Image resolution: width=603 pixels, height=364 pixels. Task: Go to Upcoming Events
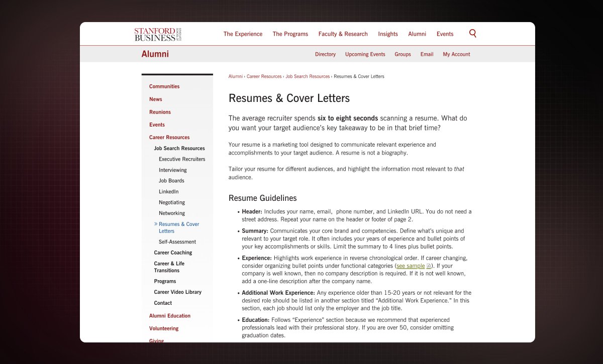(365, 54)
